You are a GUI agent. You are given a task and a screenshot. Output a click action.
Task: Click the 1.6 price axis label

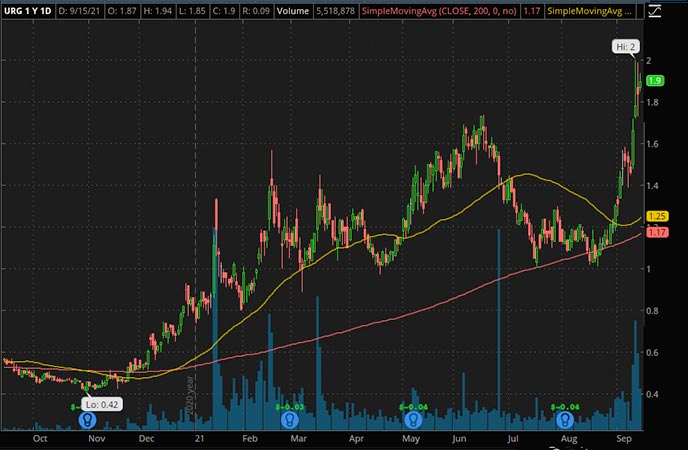click(652, 144)
